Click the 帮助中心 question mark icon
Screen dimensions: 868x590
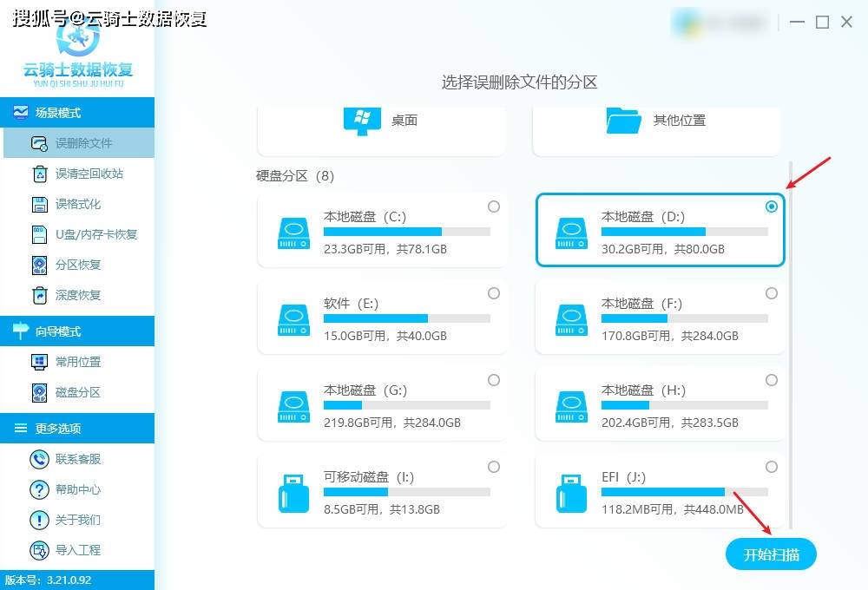pyautogui.click(x=39, y=490)
